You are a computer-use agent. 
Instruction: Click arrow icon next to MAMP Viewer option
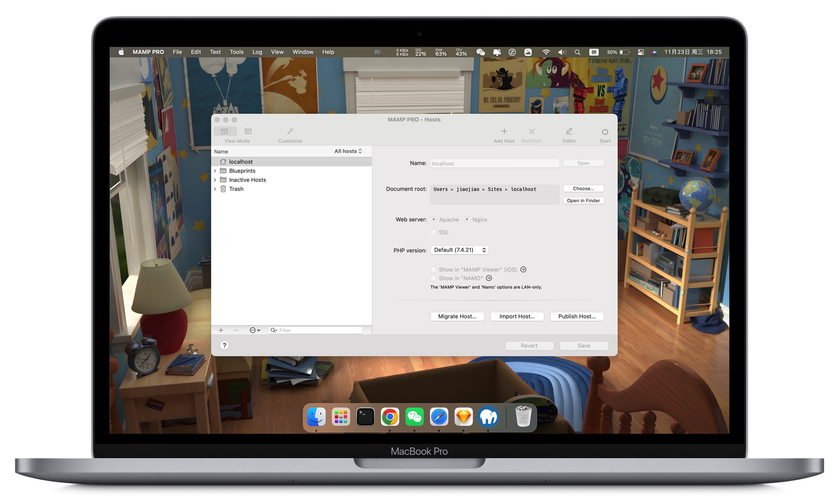click(523, 270)
